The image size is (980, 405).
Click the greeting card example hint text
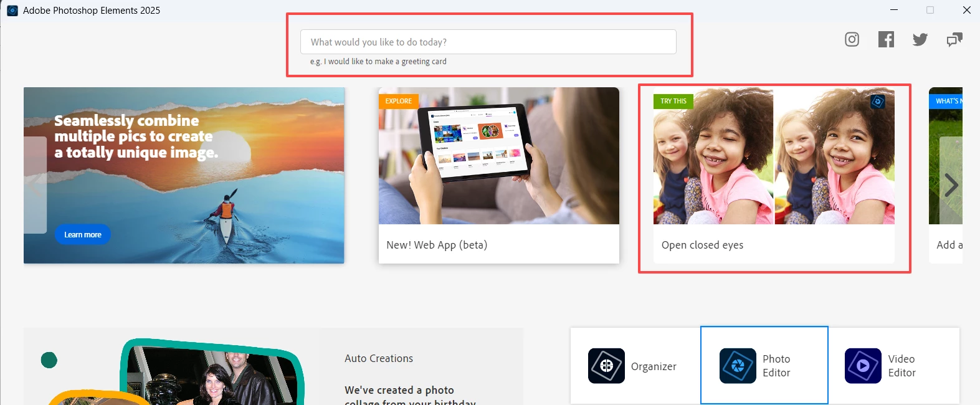(378, 61)
